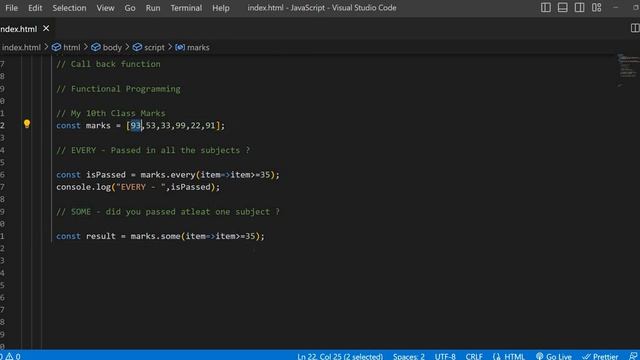This screenshot has height=360, width=640.
Task: Click the Prettier status item
Action: click(600, 356)
